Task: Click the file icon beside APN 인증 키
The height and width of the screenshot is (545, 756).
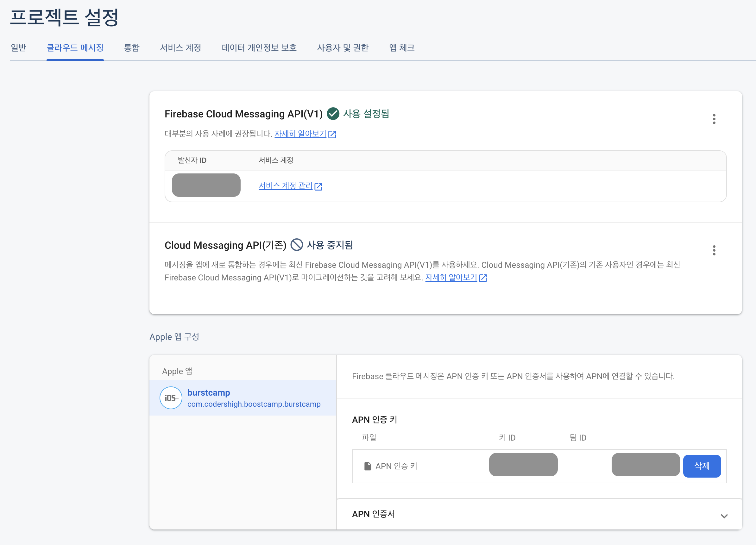Action: point(367,466)
